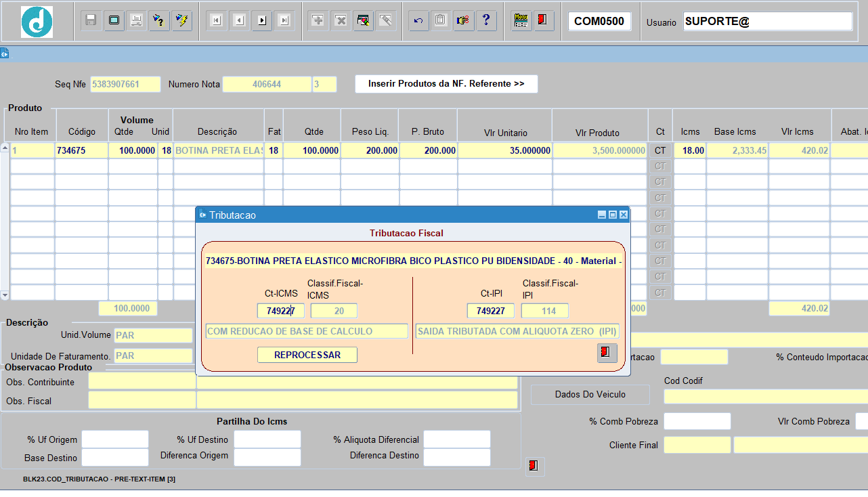Click exit door icon inside Tributacao dialog
This screenshot has height=497, width=868.
click(607, 353)
